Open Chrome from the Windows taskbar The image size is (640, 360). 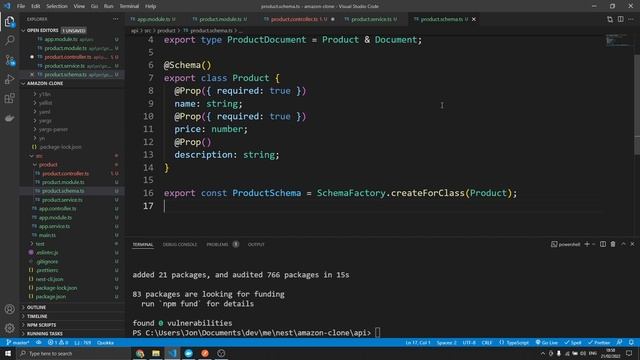[x=140, y=353]
